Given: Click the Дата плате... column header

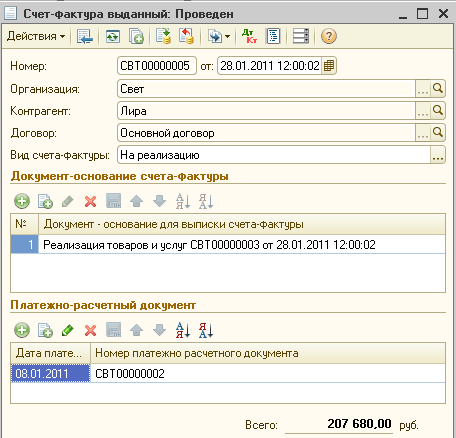Looking at the screenshot, I should pos(50,353).
